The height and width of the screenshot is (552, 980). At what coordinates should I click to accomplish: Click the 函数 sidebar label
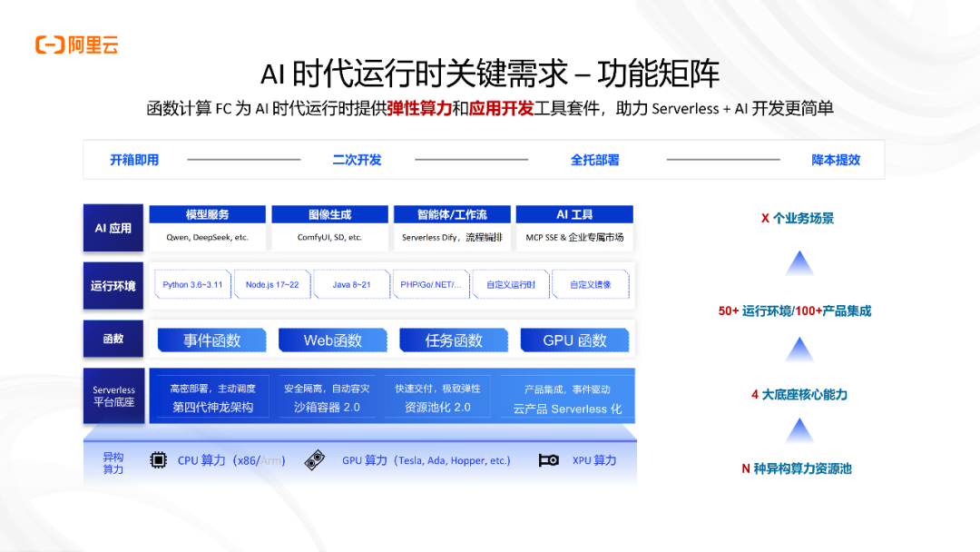113,339
